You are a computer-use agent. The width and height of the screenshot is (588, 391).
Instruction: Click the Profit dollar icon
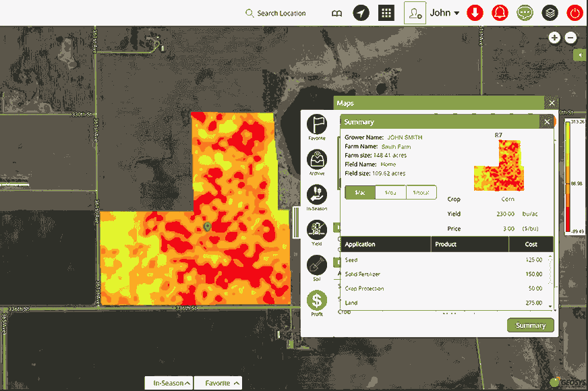[317, 301]
